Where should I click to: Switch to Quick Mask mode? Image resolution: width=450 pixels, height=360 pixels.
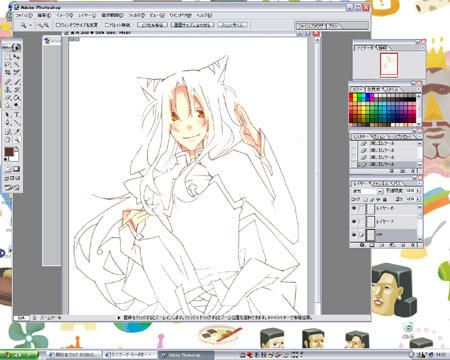17,169
